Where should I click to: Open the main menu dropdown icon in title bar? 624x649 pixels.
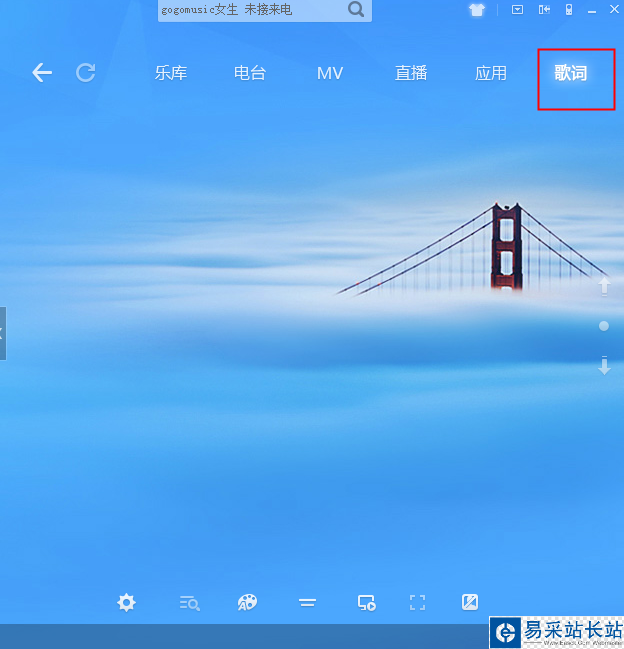click(x=517, y=10)
